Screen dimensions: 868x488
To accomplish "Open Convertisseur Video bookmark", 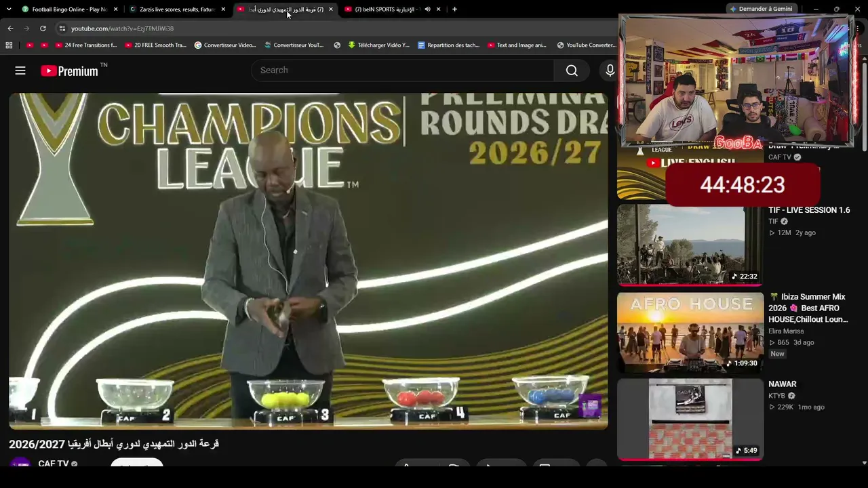I will (225, 45).
